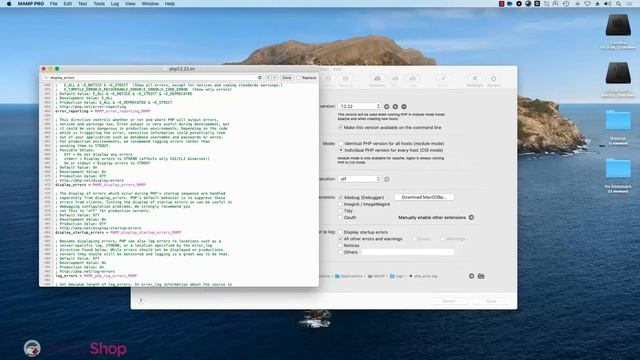Select Individual PHP version for every host
Viewport: 640px width, 360px height.
pyautogui.click(x=341, y=150)
